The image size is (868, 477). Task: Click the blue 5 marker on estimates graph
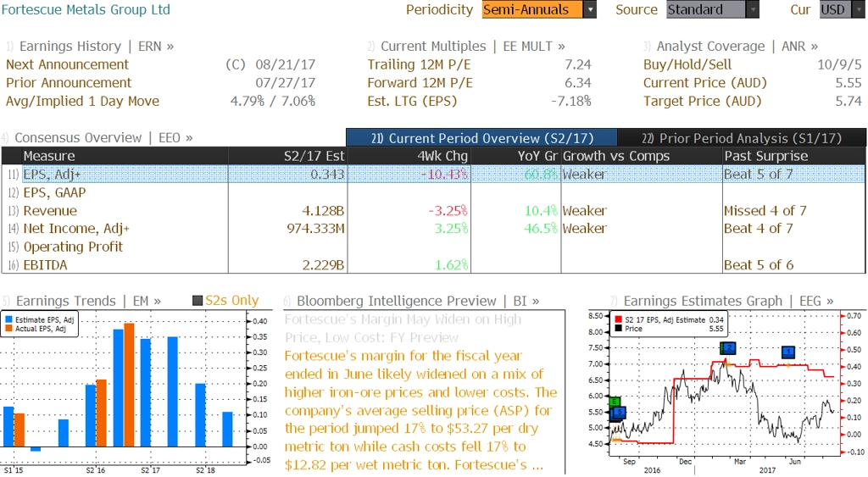click(x=619, y=412)
